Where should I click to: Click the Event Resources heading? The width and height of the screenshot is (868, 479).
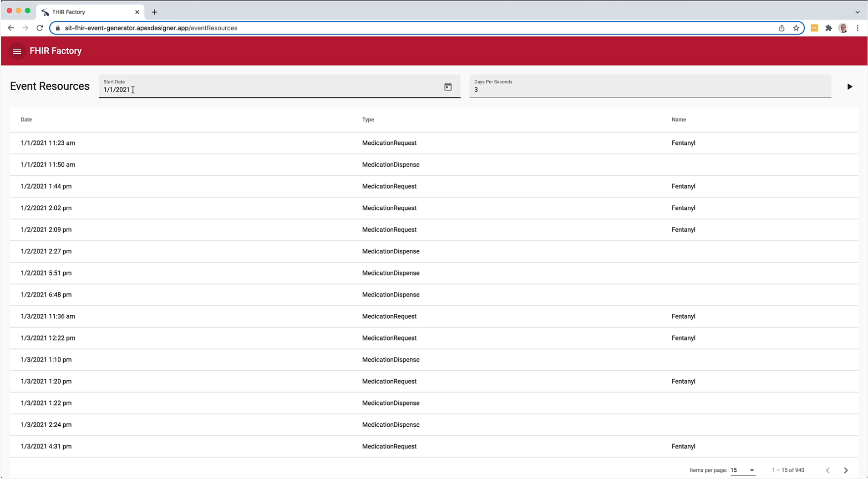(50, 87)
